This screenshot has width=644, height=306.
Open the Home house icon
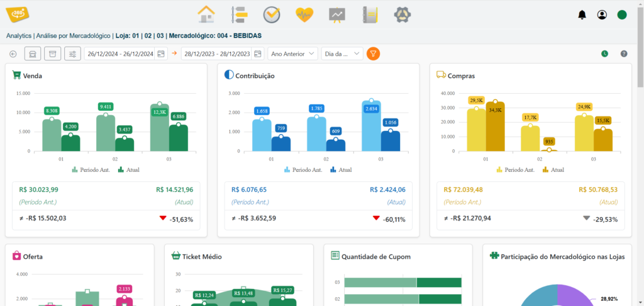coord(206,15)
